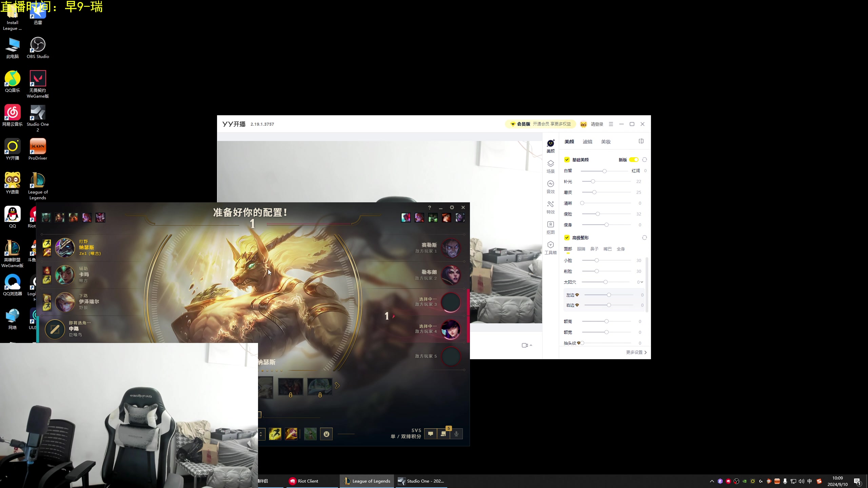Toggle the 新版 switch off
868x488 pixels.
[x=634, y=160]
